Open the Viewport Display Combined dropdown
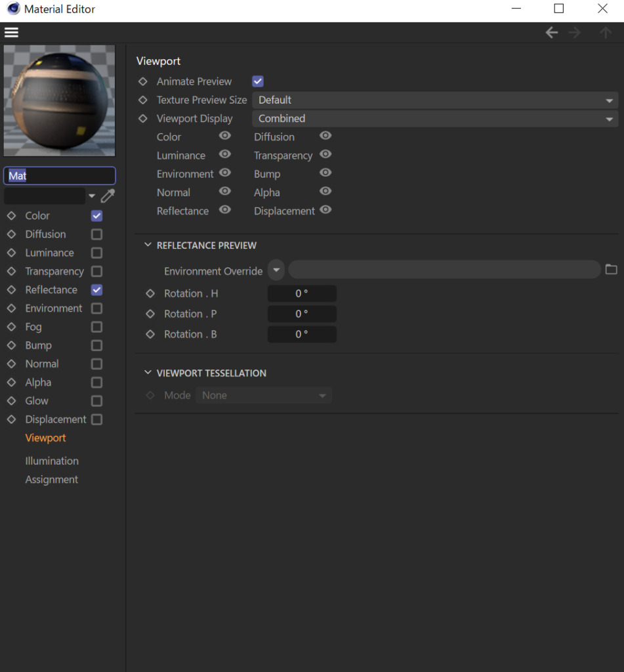Image resolution: width=624 pixels, height=672 pixels. [434, 119]
